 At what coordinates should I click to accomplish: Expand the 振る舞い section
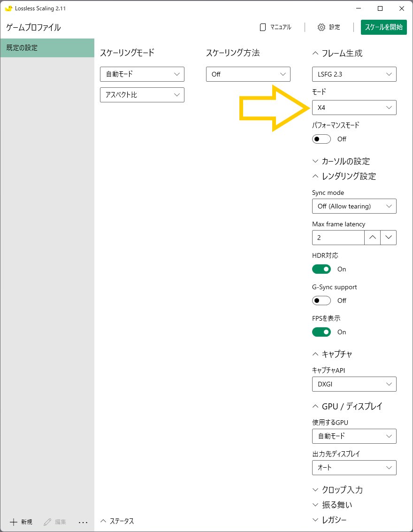click(332, 505)
